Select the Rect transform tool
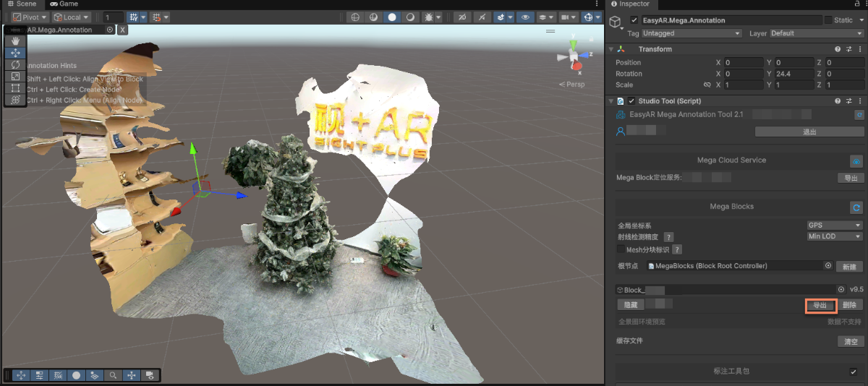 [15, 87]
